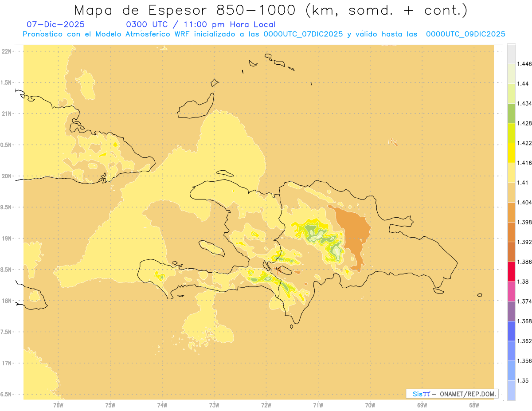Screen dimensions: 532x411
Task: Click the green legend swatch between 1.434 and 1.428
Action: coord(511,113)
